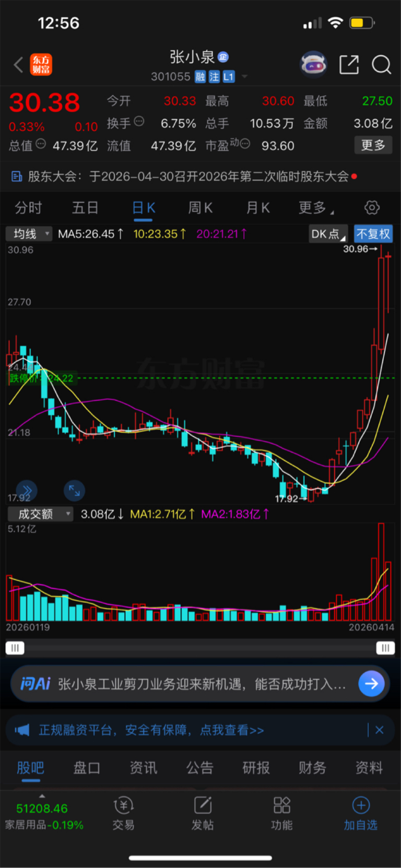Grab the right chart range slider handle
Screen dimensions: 401x868
385,648
